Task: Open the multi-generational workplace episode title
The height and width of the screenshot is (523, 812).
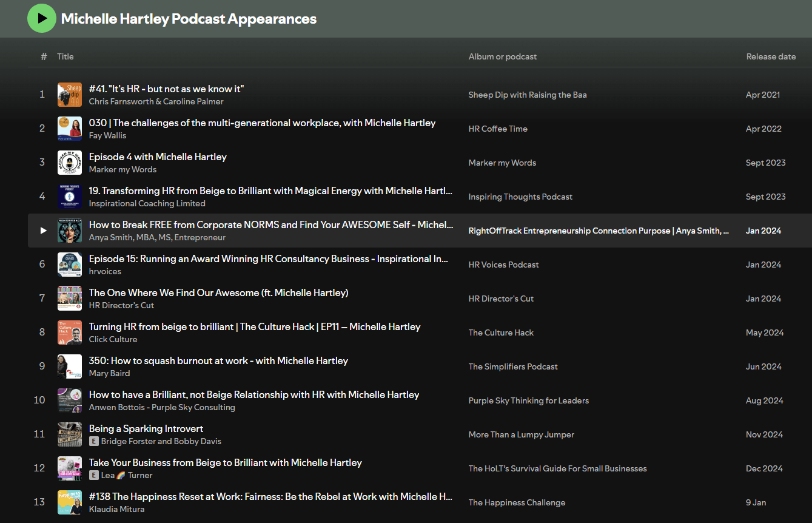Action: pyautogui.click(x=262, y=123)
